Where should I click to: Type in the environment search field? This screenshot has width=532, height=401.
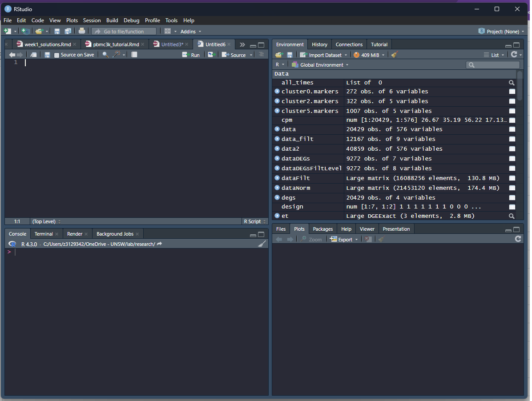493,64
